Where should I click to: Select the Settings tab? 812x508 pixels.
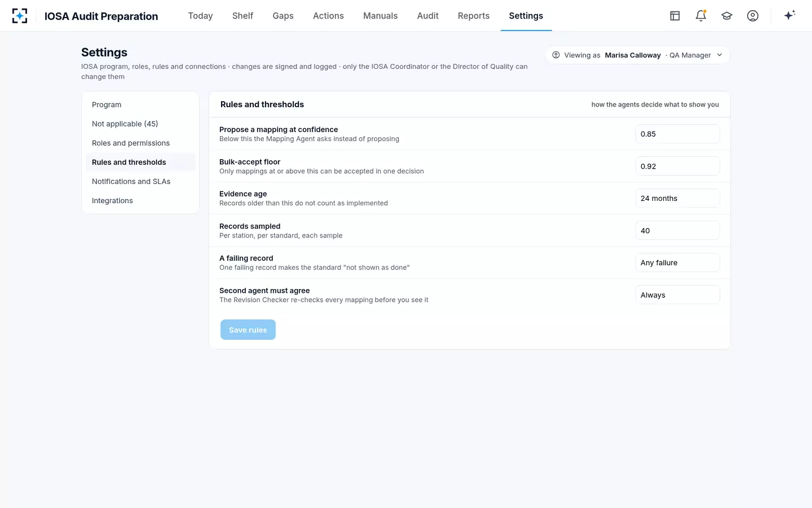tap(526, 16)
